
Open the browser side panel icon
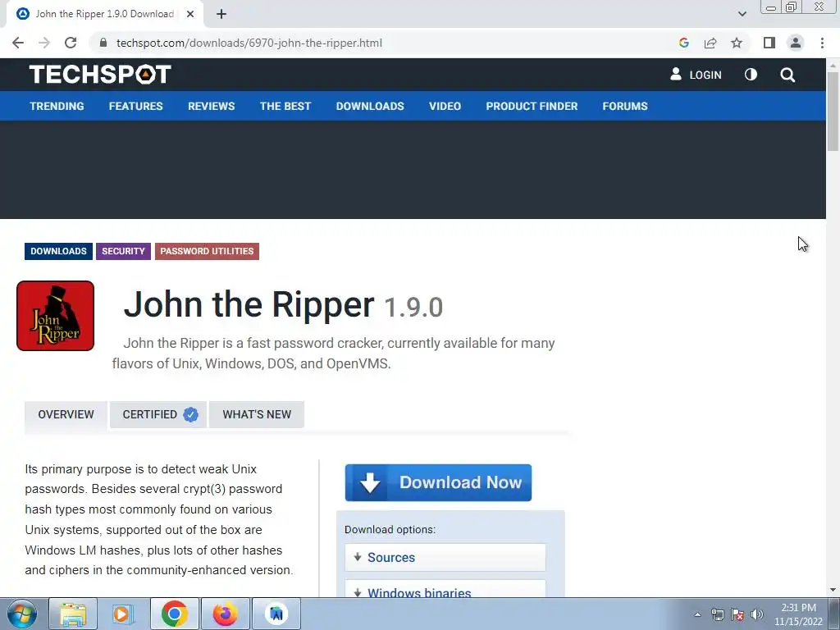pyautogui.click(x=769, y=43)
